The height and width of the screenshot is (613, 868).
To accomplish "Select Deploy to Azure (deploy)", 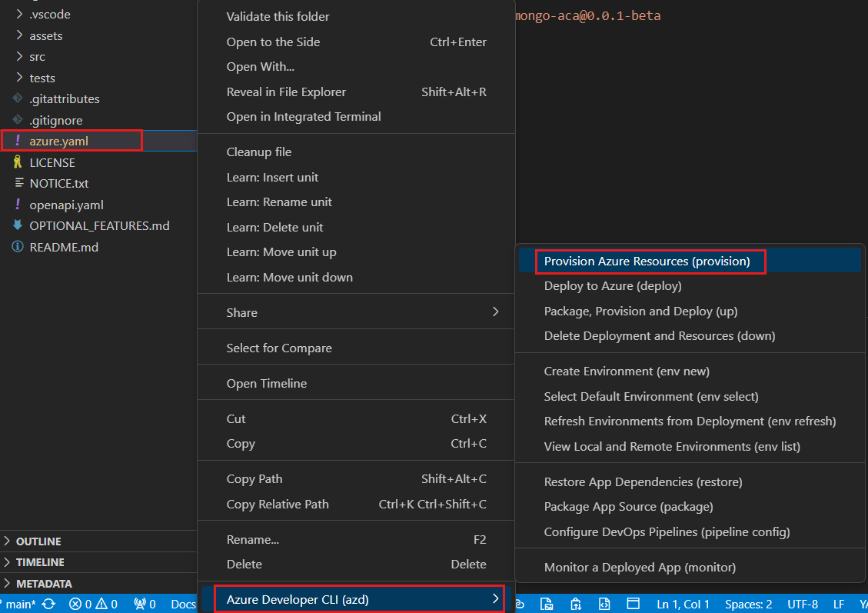I will pyautogui.click(x=690, y=286).
